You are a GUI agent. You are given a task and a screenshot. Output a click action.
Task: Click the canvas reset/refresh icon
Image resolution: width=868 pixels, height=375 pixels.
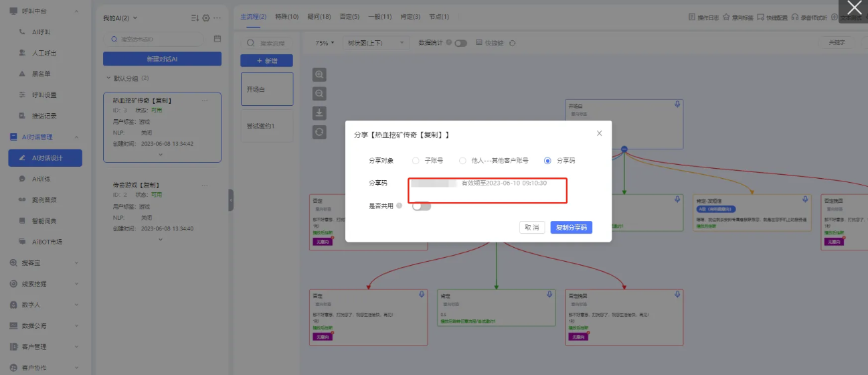319,132
